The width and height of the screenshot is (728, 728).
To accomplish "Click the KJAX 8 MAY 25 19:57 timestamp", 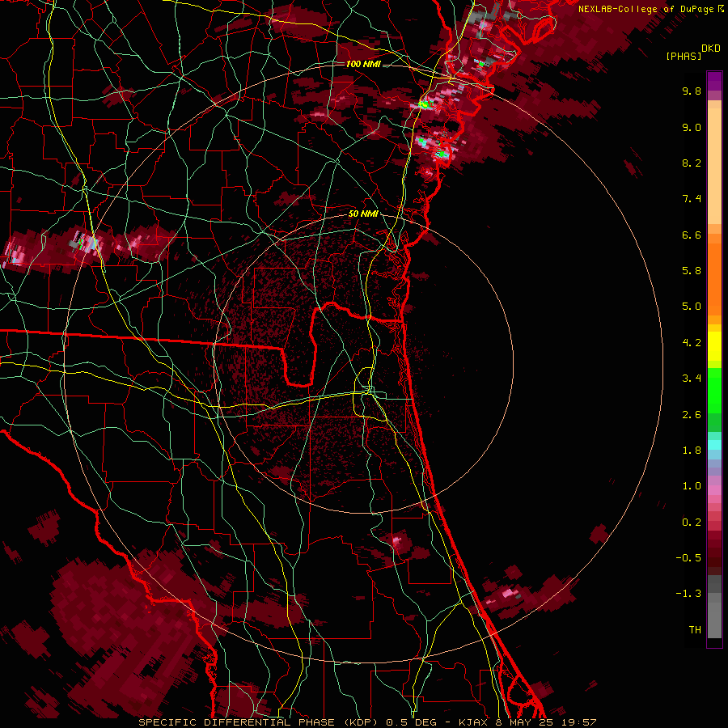I will coord(527,722).
